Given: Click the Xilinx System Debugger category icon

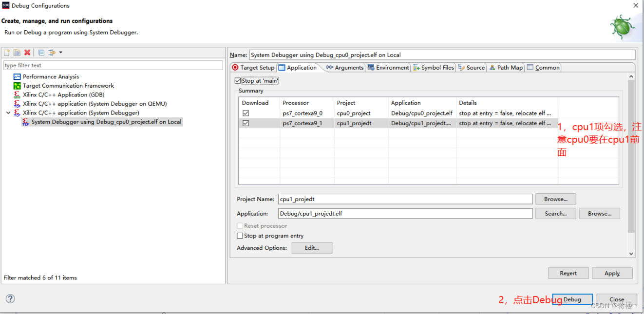Looking at the screenshot, I should (x=18, y=113).
